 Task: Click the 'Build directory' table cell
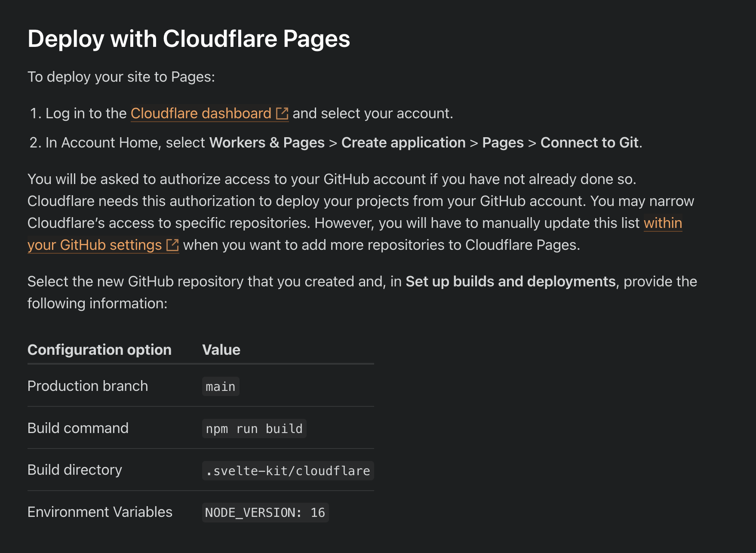[75, 470]
